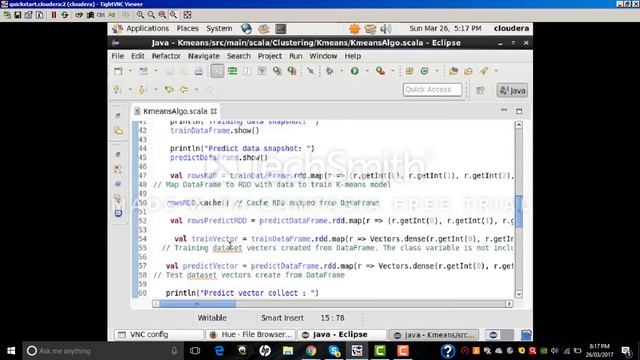Viewport: 640px width, 360px height.
Task: Click the Open Perspective icon
Action: point(480,90)
